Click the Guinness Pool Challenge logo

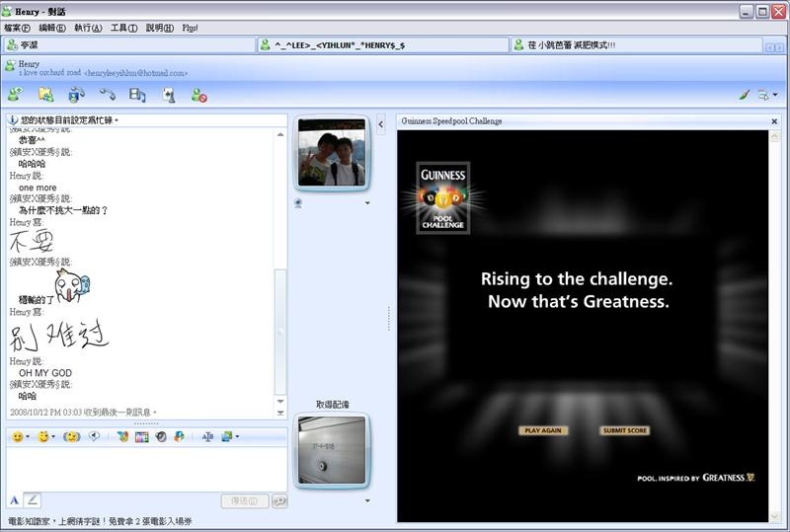point(442,198)
